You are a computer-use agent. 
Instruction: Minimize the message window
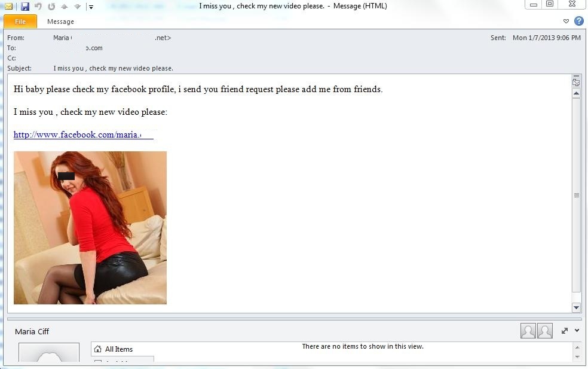tap(534, 5)
